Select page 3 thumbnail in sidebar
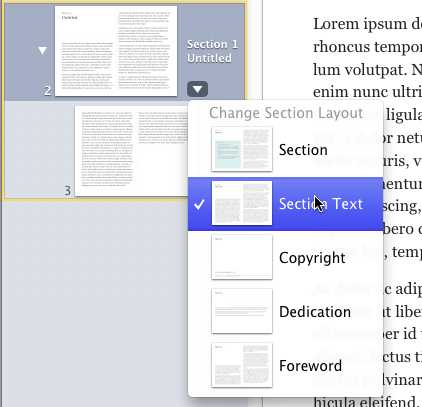 pos(131,151)
